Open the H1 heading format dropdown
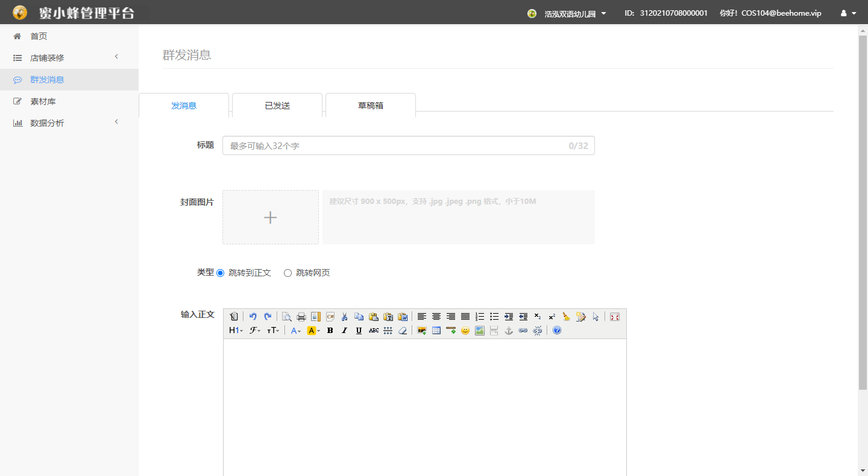Viewport: 868px width, 476px height. [x=235, y=331]
